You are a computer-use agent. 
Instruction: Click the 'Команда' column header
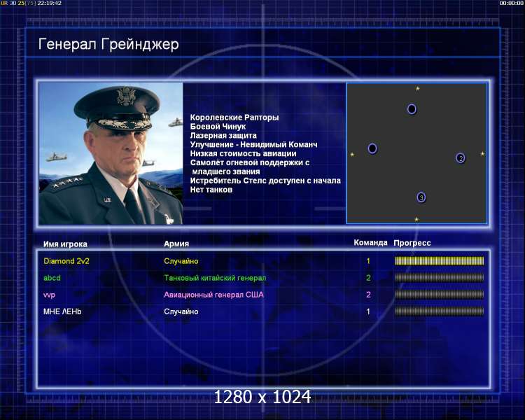point(370,243)
